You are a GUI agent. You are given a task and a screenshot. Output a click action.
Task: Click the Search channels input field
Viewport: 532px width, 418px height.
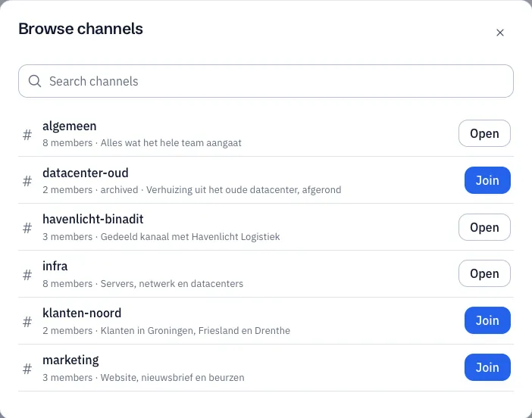tap(266, 81)
